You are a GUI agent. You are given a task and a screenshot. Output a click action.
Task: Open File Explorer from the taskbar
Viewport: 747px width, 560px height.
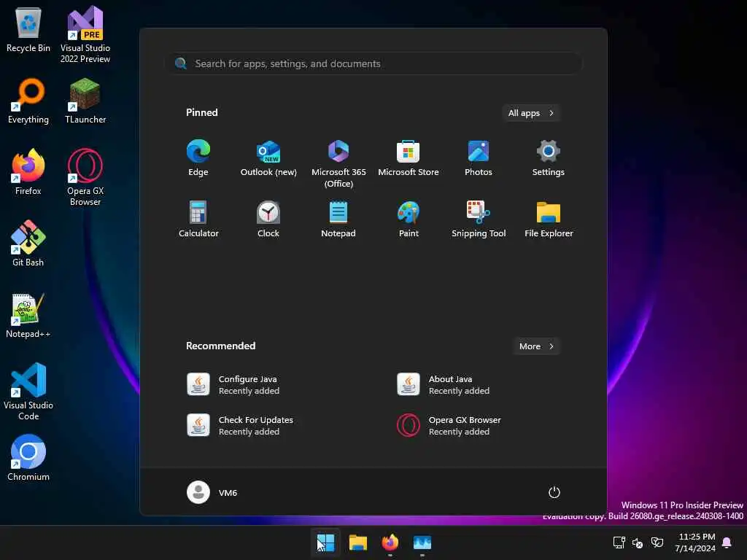[x=357, y=542]
